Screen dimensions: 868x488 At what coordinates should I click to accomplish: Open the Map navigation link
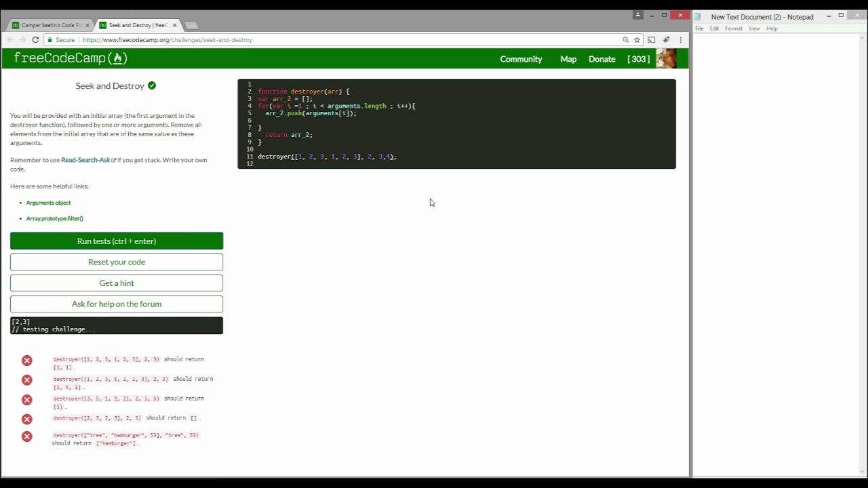pos(568,59)
